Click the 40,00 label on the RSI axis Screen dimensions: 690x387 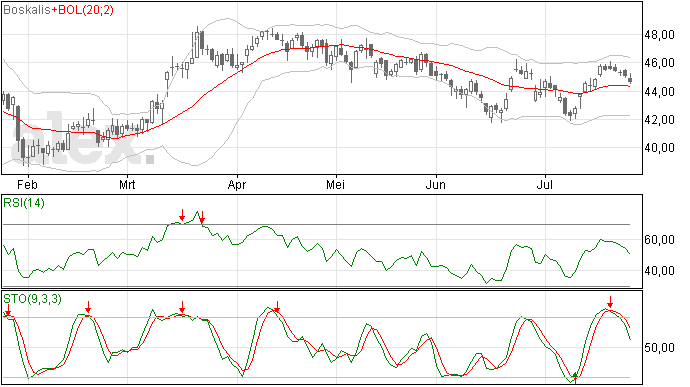pos(659,271)
